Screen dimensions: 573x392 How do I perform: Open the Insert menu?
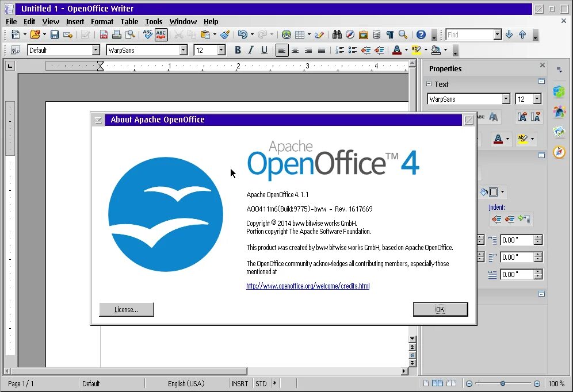coord(75,21)
